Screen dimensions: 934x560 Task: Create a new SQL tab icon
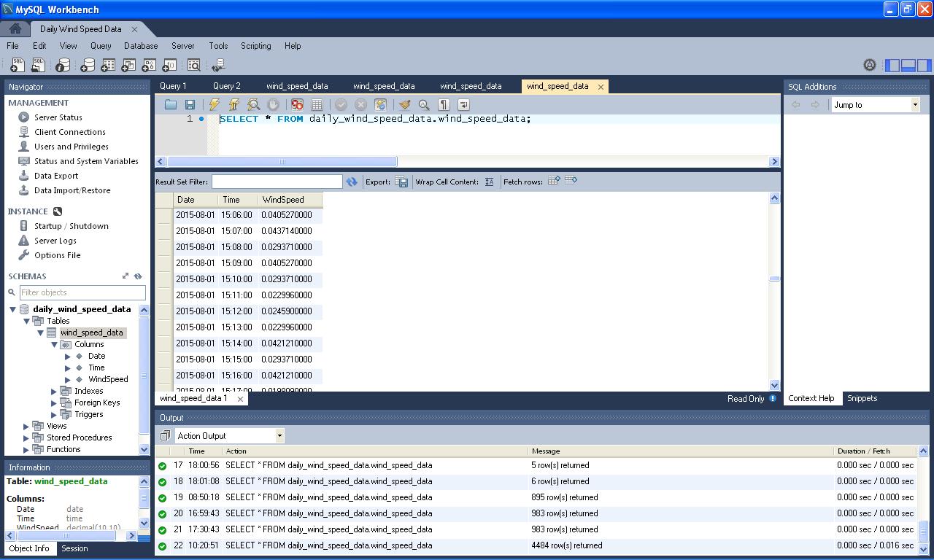coord(18,65)
